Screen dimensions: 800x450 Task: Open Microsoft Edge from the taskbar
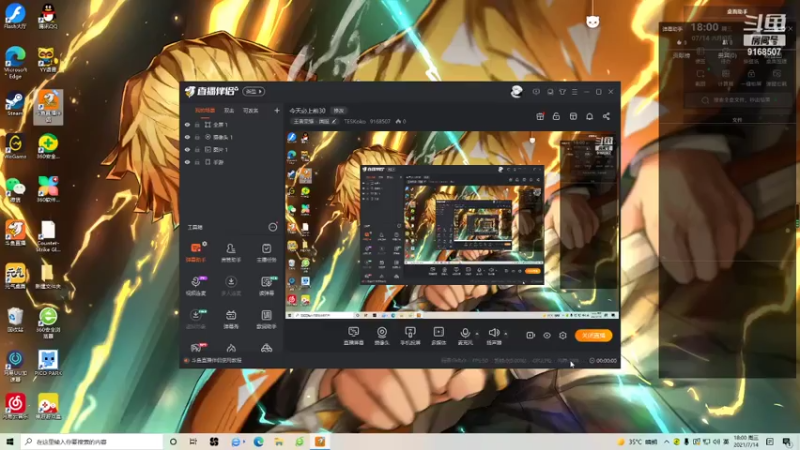pos(259,441)
